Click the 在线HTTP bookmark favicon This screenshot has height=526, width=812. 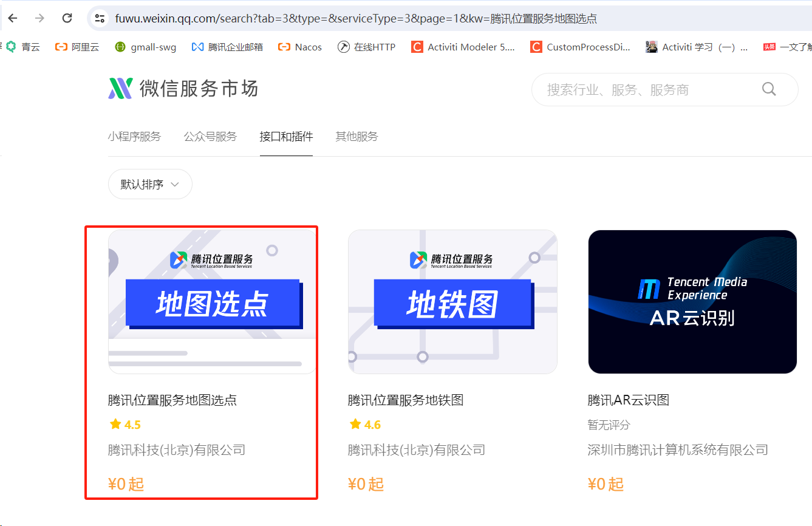343,47
